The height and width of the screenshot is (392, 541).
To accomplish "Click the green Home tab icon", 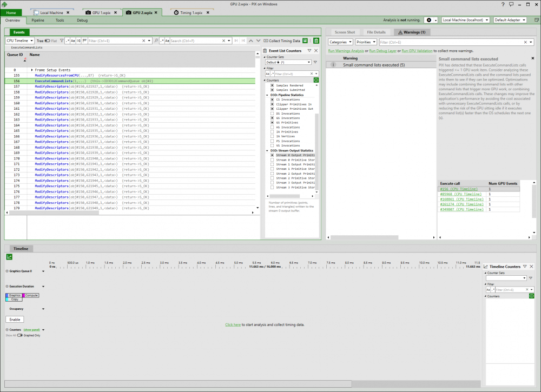I will [x=10, y=12].
